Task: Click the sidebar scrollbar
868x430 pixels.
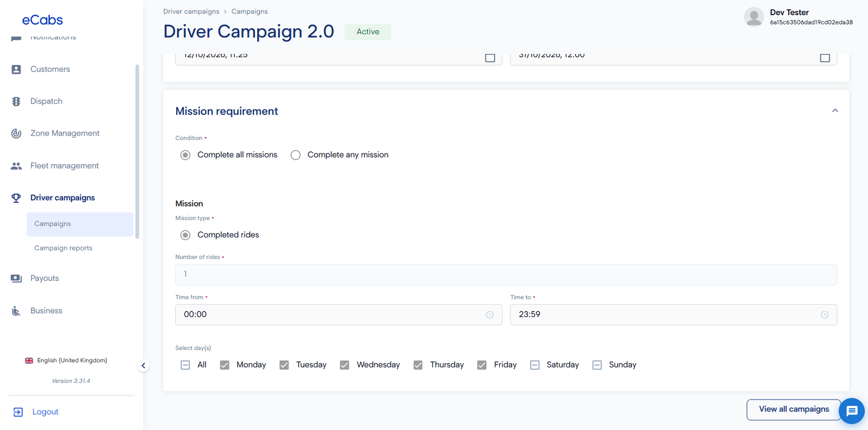Action: coord(137,152)
